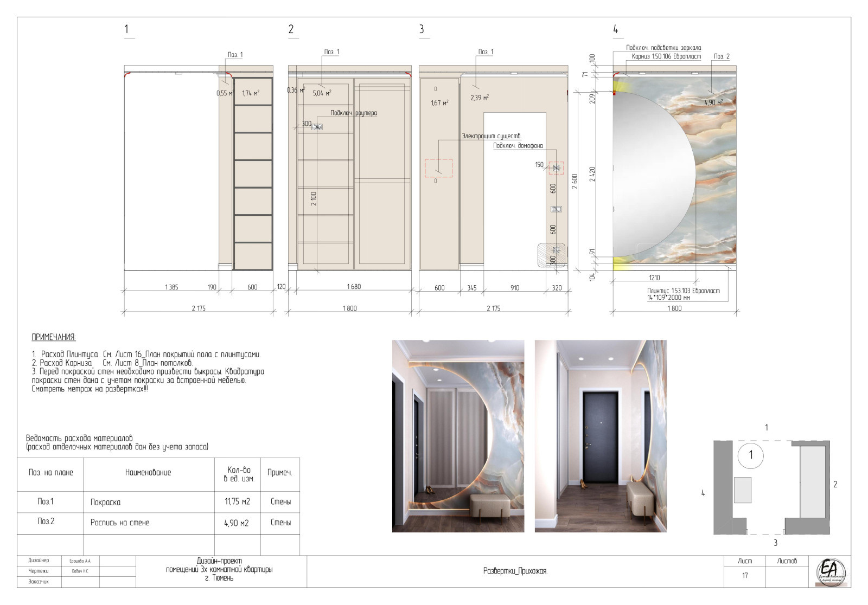
Task: Click the EA designer logo in title block
Action: point(831,572)
